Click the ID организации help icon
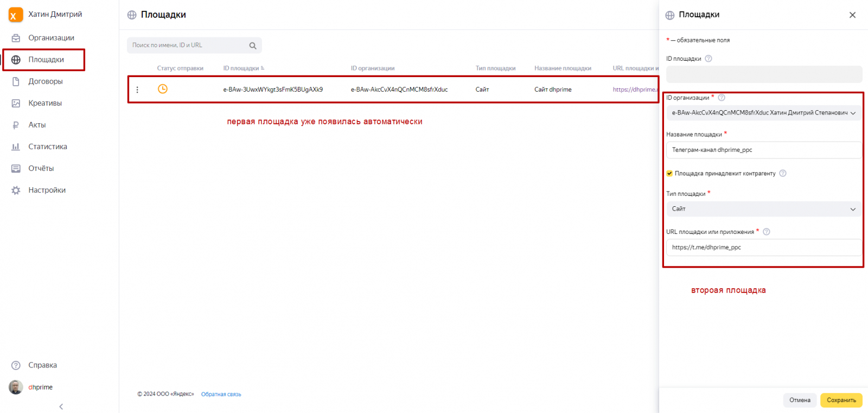This screenshot has height=413, width=868. (x=722, y=98)
